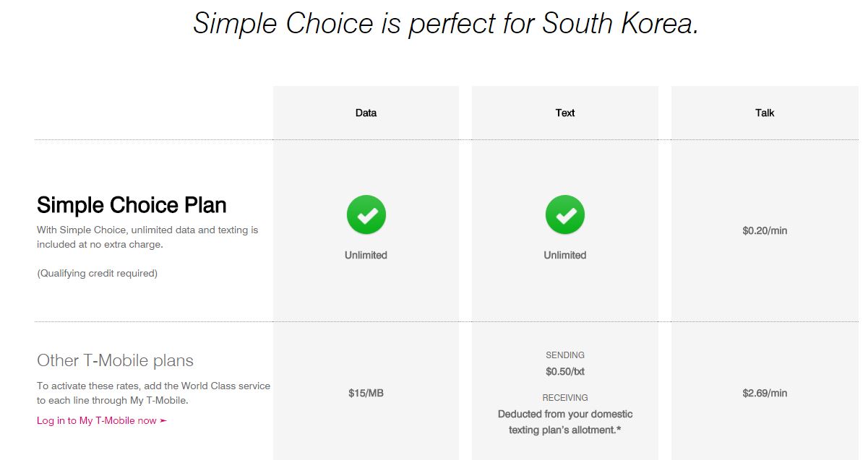Click the arrow after My T-Mobile now

pos(163,420)
